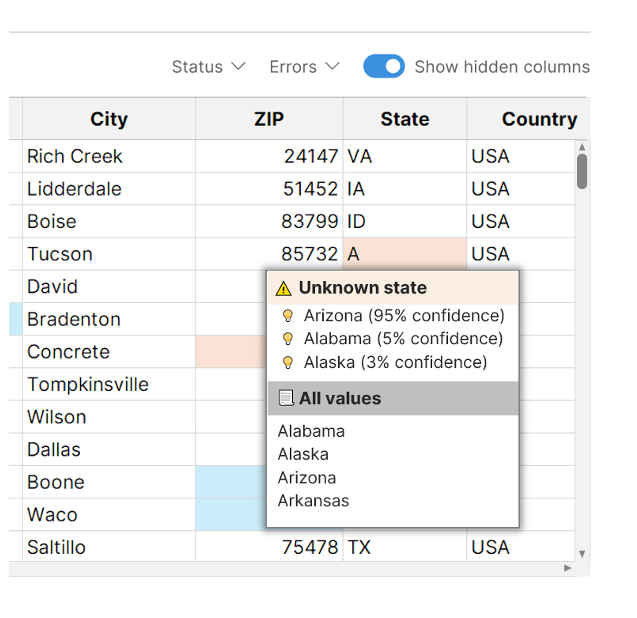The width and height of the screenshot is (637, 618).
Task: Click the warning icon beside Unknown state
Action: (x=283, y=288)
